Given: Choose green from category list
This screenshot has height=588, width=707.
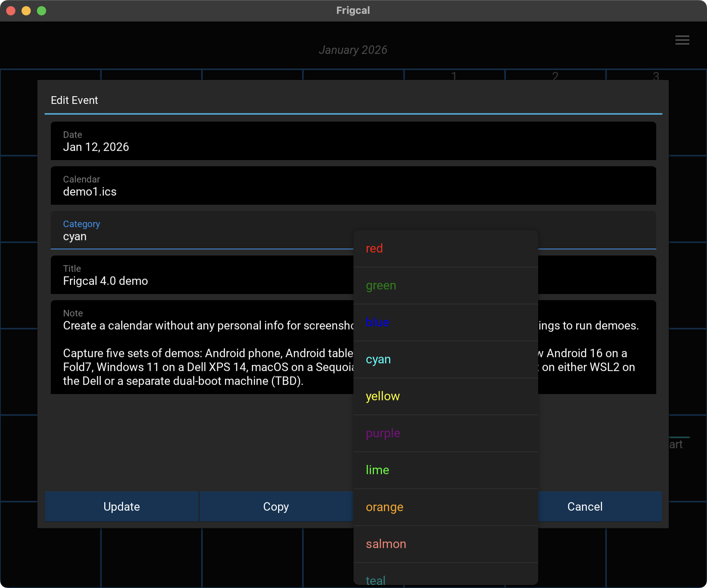Looking at the screenshot, I should [x=445, y=286].
